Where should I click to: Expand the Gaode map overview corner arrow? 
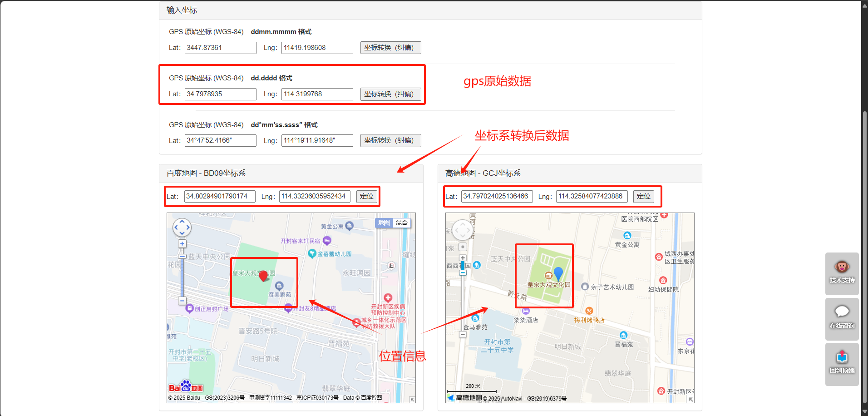(x=690, y=399)
